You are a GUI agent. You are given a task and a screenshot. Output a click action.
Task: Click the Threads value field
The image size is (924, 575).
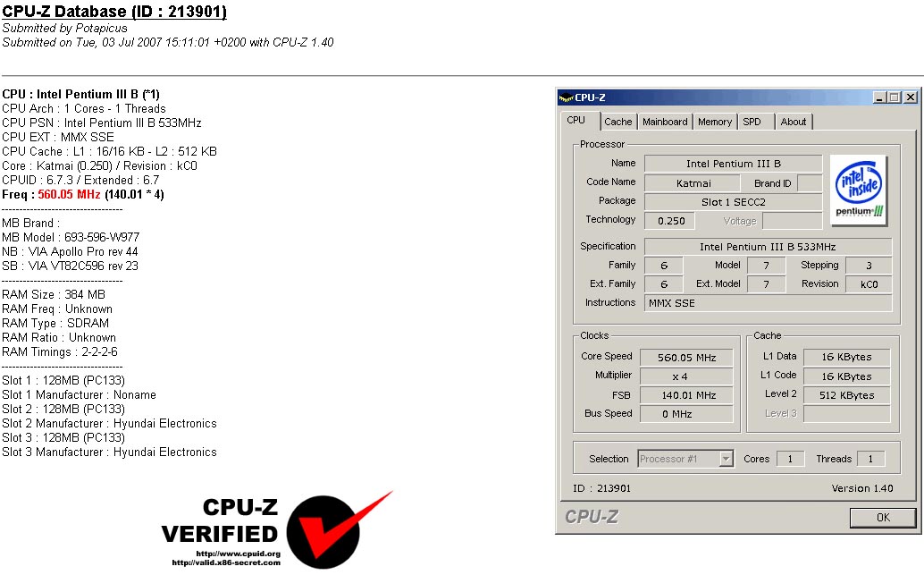click(870, 459)
